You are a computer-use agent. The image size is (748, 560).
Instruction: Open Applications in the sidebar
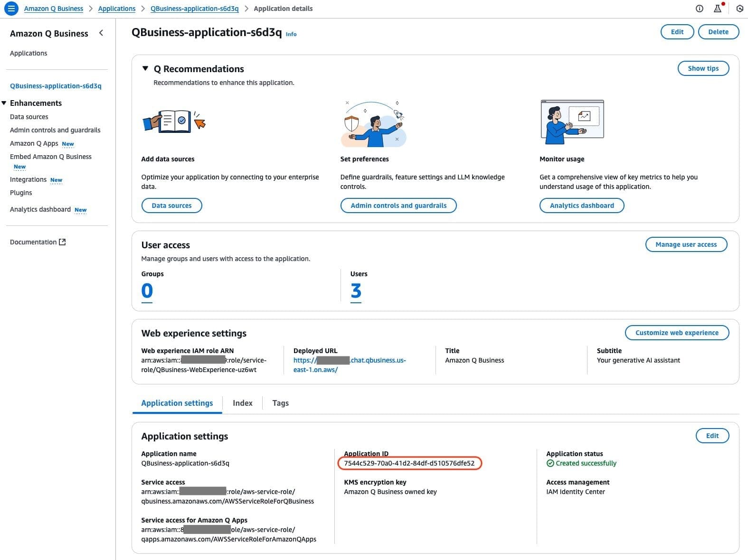point(28,53)
